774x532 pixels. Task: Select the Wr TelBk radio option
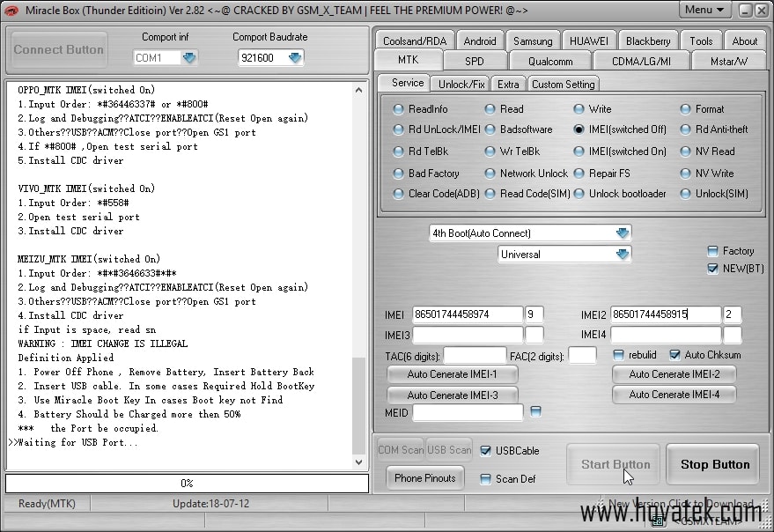pyautogui.click(x=490, y=151)
